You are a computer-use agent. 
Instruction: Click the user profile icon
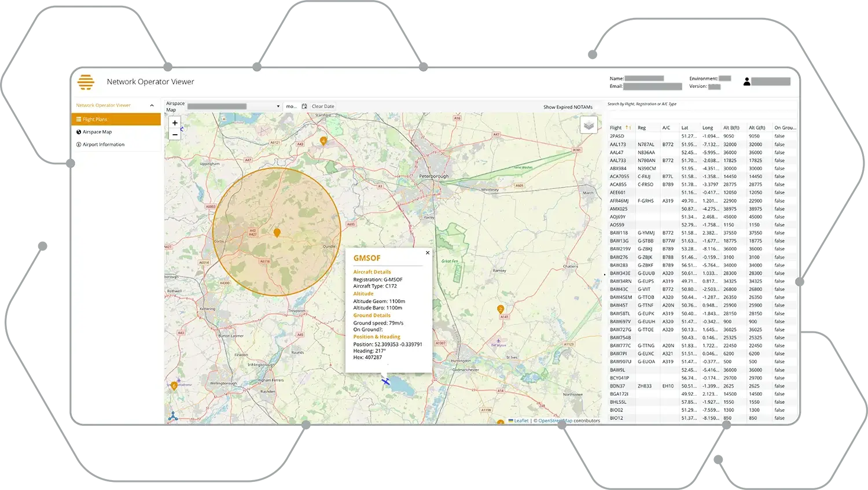coord(746,82)
